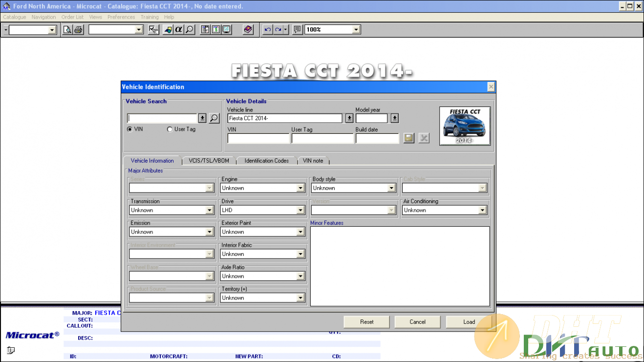Click the floppy disk save icon beside Build date
The width and height of the screenshot is (644, 362).
tap(409, 138)
